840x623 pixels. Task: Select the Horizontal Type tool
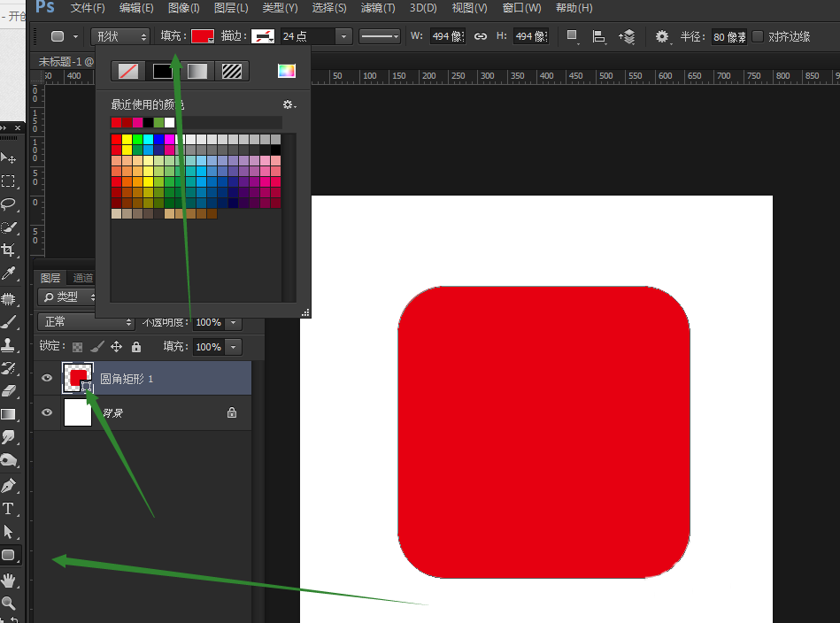[x=9, y=509]
